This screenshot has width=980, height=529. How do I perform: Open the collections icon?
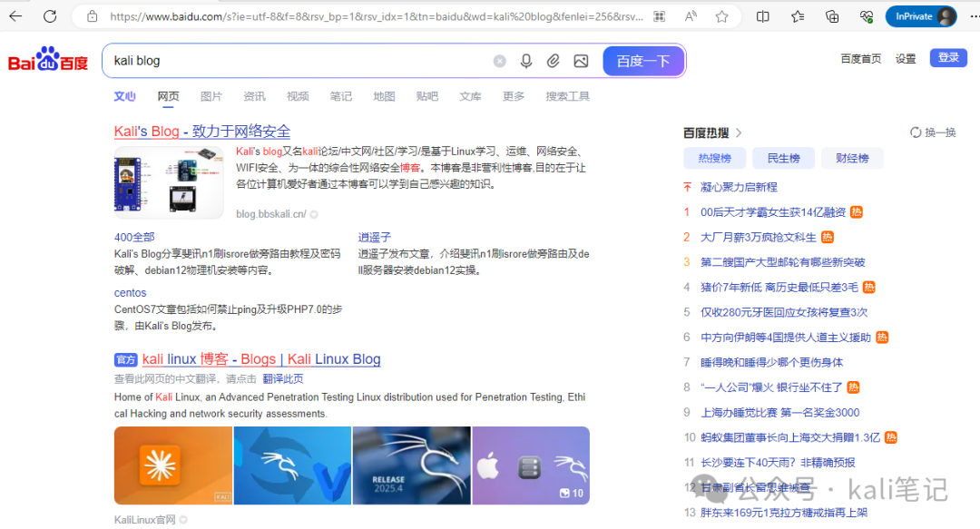(832, 16)
